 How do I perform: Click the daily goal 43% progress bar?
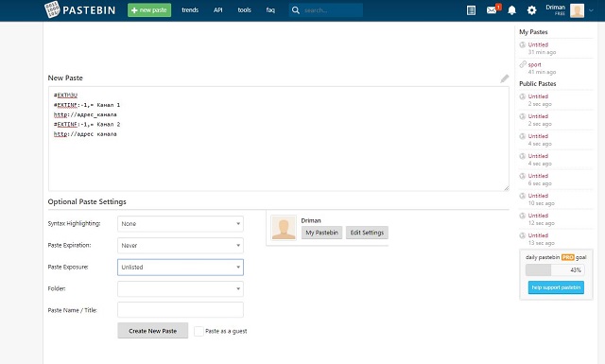555,270
